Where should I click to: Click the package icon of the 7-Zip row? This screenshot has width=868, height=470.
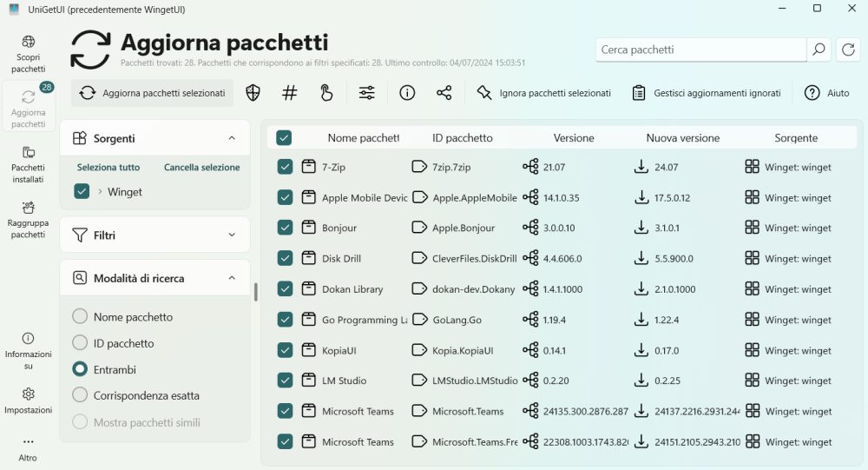pyautogui.click(x=308, y=166)
